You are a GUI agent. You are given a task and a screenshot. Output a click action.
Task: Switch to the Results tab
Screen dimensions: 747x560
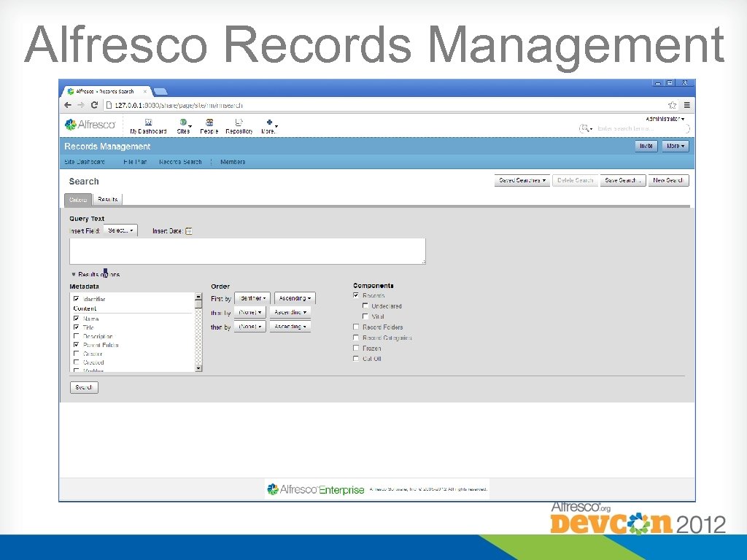tap(107, 200)
